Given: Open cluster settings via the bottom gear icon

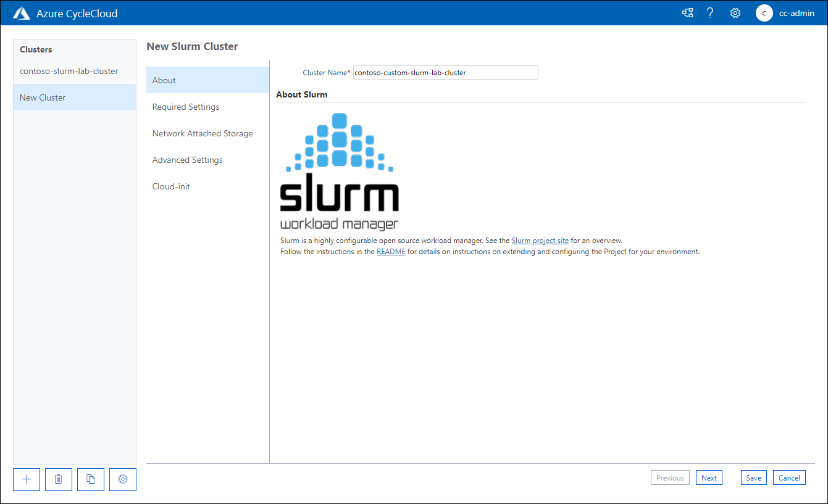Looking at the screenshot, I should tap(122, 479).
